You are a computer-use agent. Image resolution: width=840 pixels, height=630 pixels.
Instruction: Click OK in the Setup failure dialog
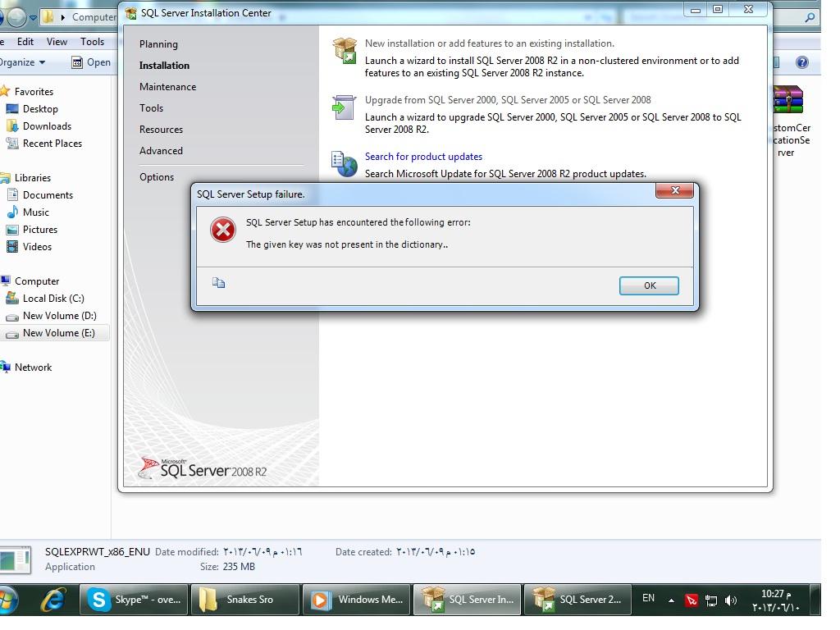point(649,285)
